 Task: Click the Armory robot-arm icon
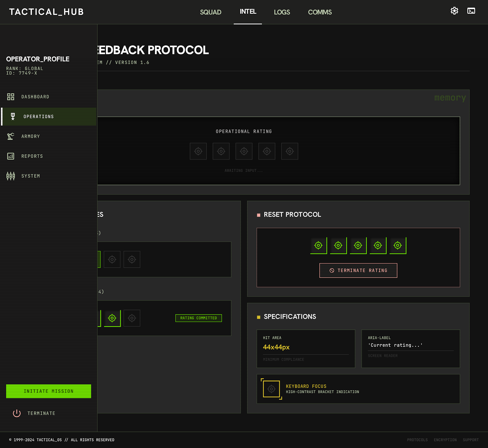11,136
